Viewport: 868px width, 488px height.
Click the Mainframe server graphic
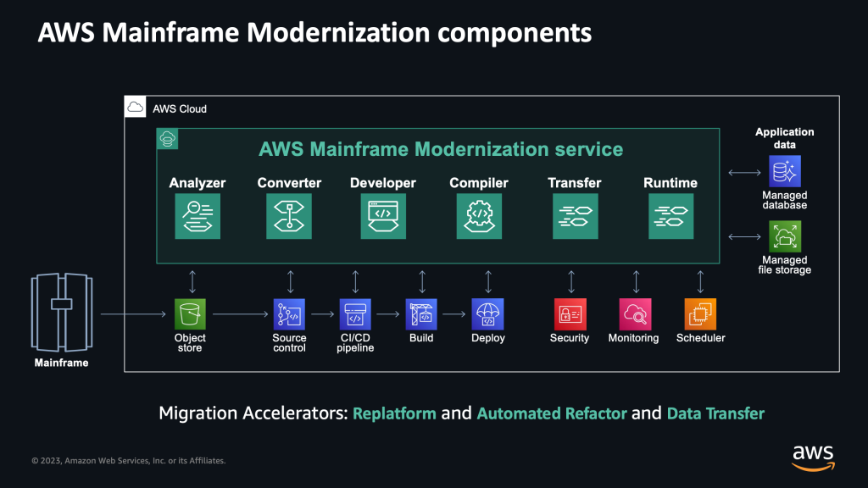[60, 314]
